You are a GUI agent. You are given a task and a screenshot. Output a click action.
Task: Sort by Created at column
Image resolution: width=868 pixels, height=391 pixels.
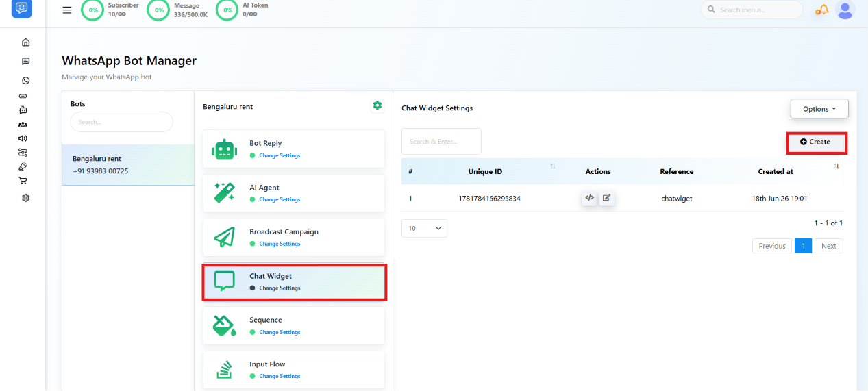click(x=836, y=166)
